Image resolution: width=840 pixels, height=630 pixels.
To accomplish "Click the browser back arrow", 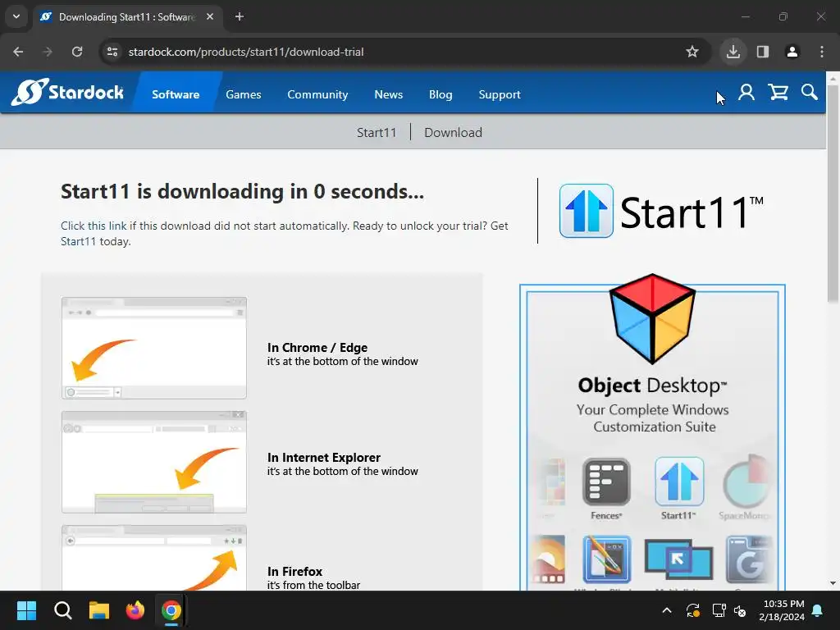I will pos(18,52).
